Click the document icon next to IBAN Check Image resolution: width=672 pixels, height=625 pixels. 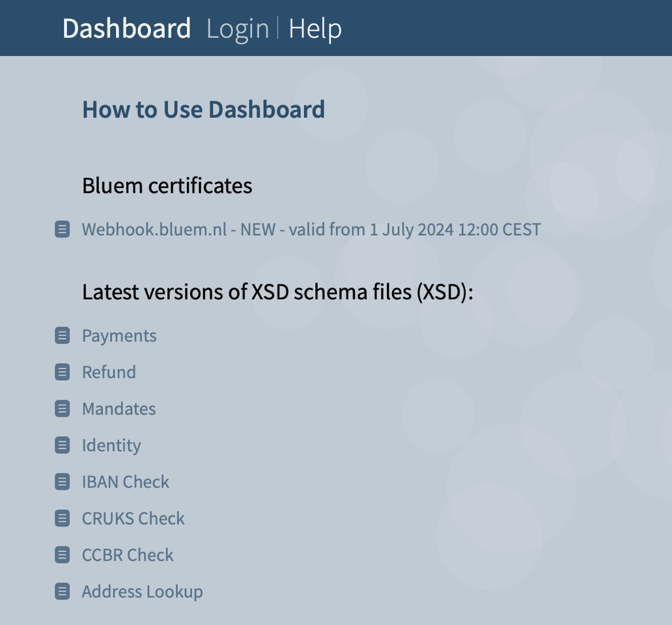point(62,482)
